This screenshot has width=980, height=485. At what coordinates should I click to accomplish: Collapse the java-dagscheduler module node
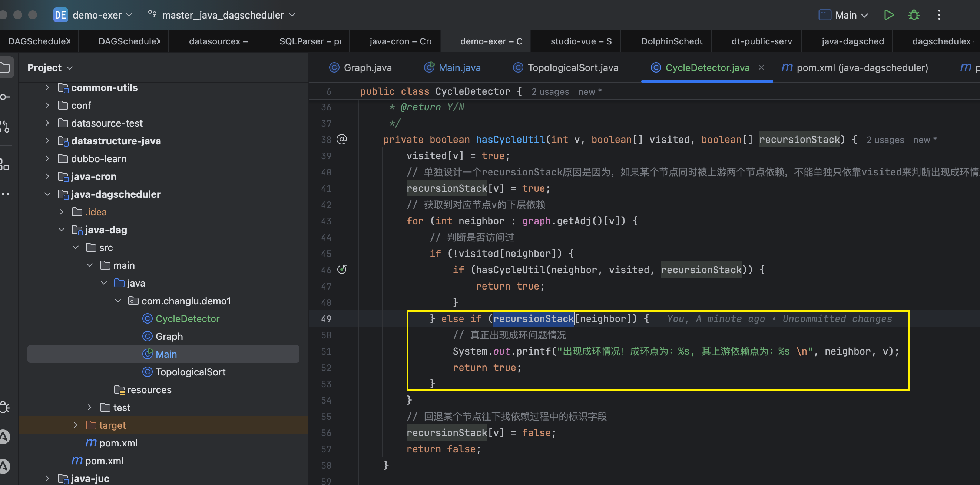pyautogui.click(x=47, y=194)
